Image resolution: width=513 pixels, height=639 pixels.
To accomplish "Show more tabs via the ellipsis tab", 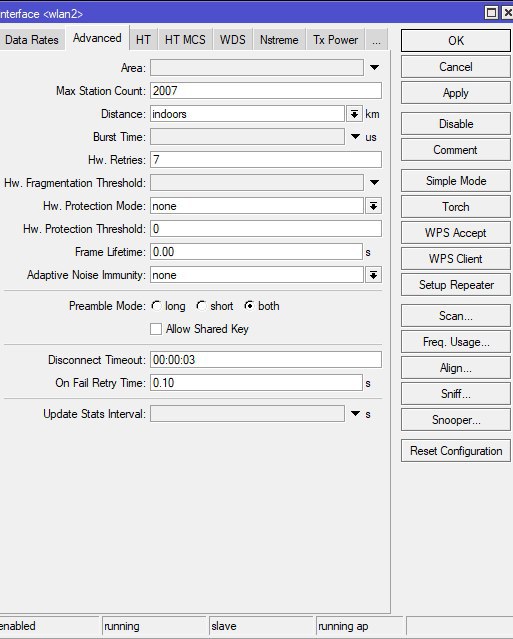I will pyautogui.click(x=376, y=40).
